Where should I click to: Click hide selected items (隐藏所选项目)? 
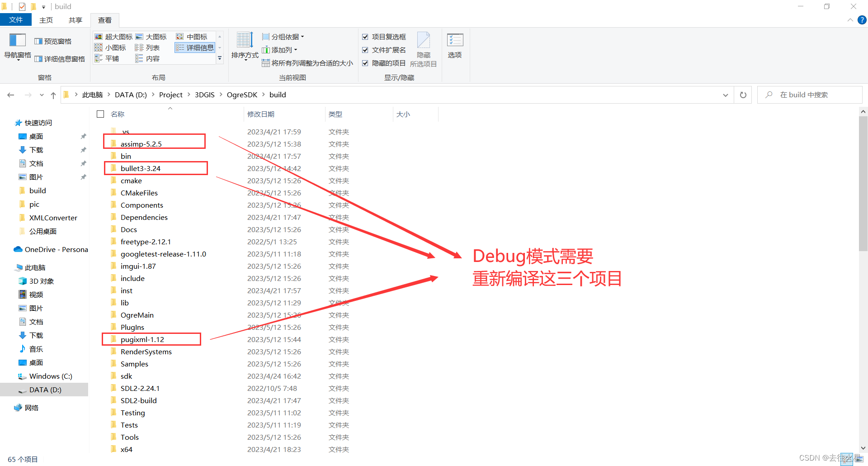tap(424, 50)
